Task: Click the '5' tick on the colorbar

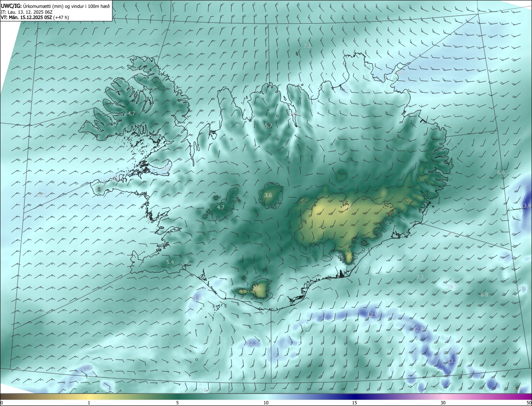Action: click(177, 403)
